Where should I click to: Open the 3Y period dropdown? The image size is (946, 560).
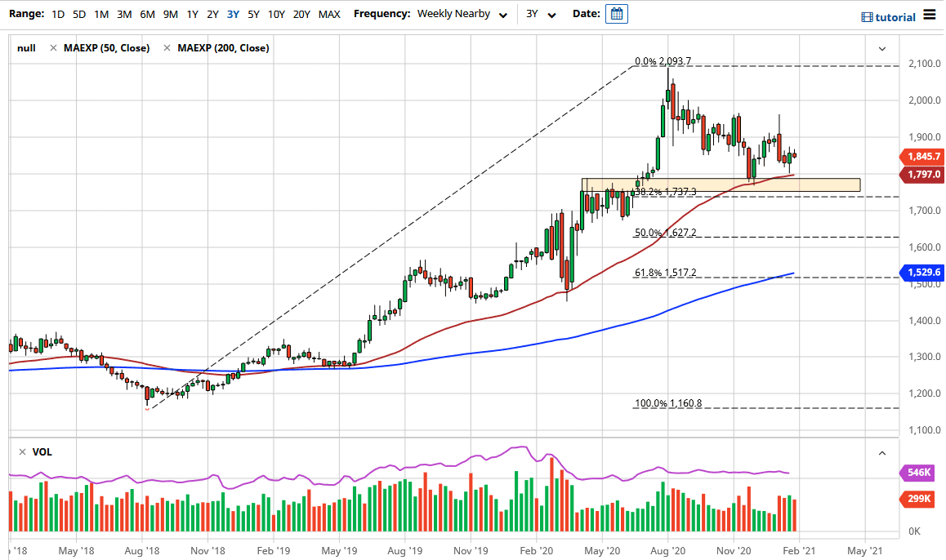[x=541, y=14]
